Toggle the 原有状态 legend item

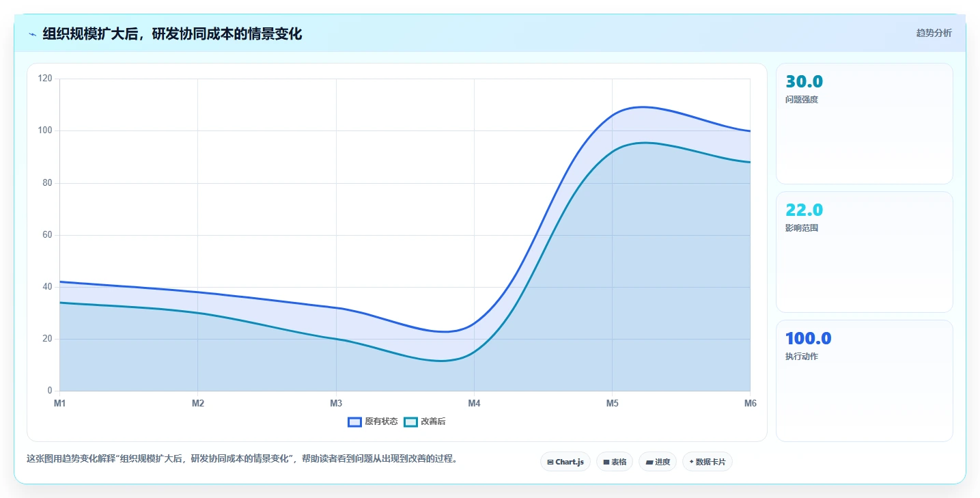pos(372,422)
